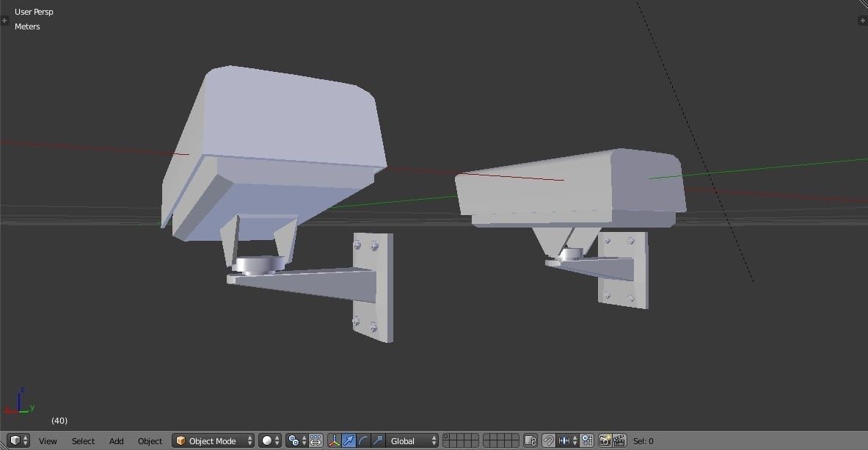Toggle snapping with the magnet icon

(548, 440)
